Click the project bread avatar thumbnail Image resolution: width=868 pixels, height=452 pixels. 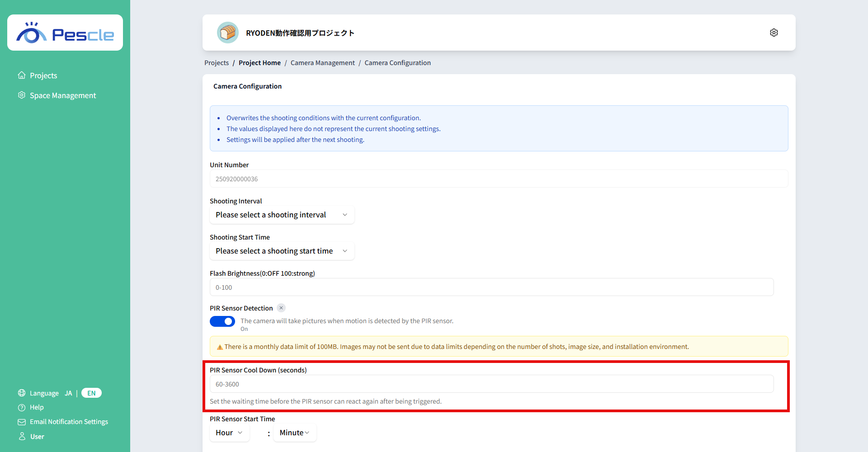click(x=228, y=33)
